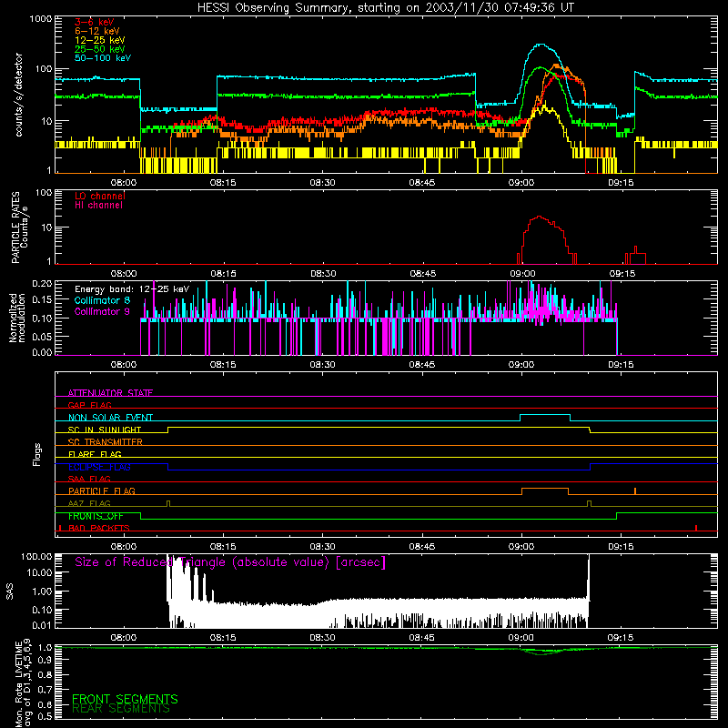Click the SAA_FLAG label
The height and width of the screenshot is (728, 728).
tap(89, 479)
